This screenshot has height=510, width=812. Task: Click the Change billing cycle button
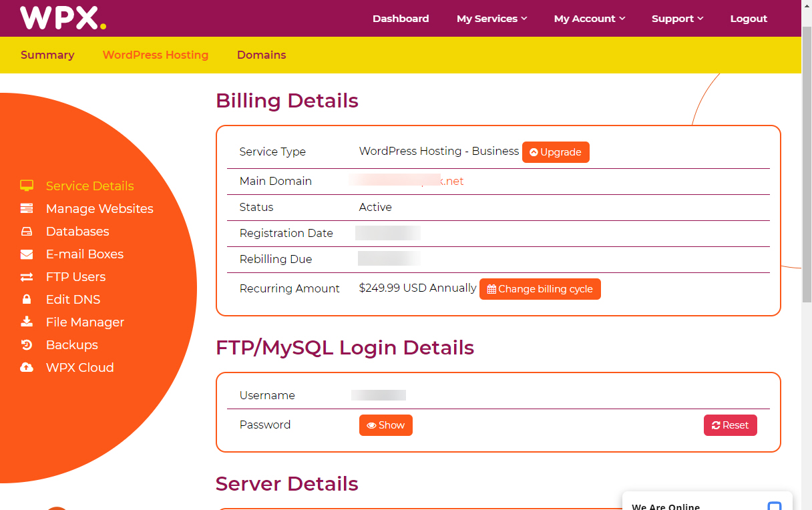(540, 289)
